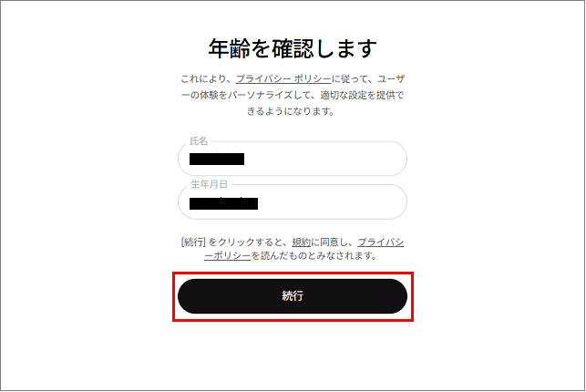Click the きるようになります description line
The image size is (586, 392).
click(x=291, y=111)
